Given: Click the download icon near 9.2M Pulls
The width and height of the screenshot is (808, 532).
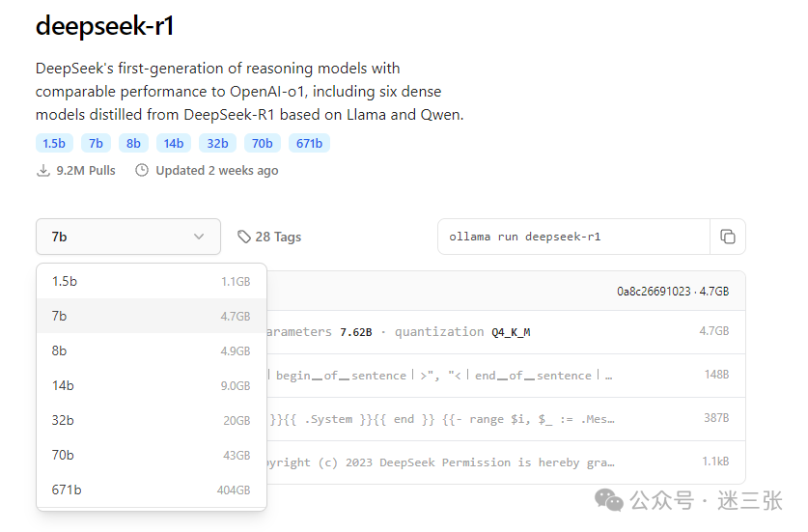Looking at the screenshot, I should point(42,171).
